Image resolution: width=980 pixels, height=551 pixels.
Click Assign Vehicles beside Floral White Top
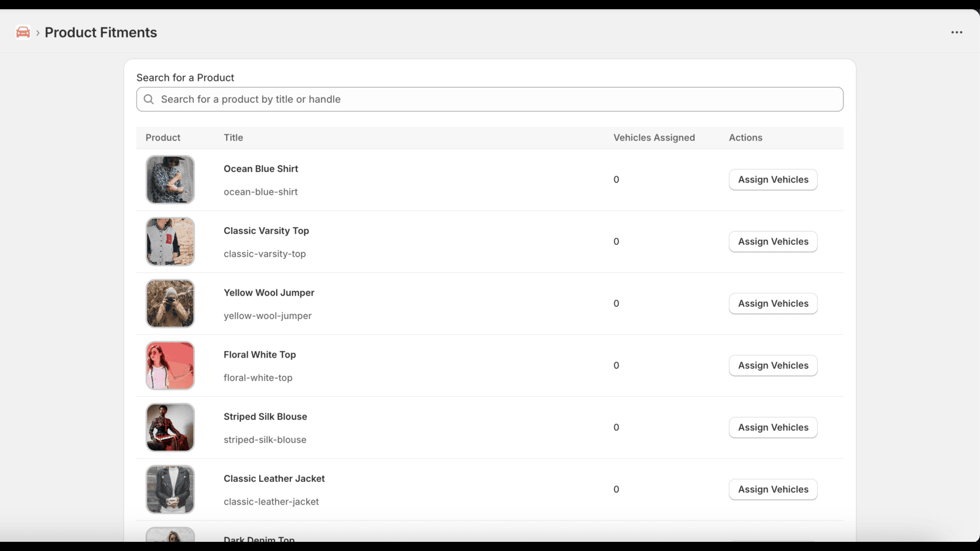click(x=773, y=365)
